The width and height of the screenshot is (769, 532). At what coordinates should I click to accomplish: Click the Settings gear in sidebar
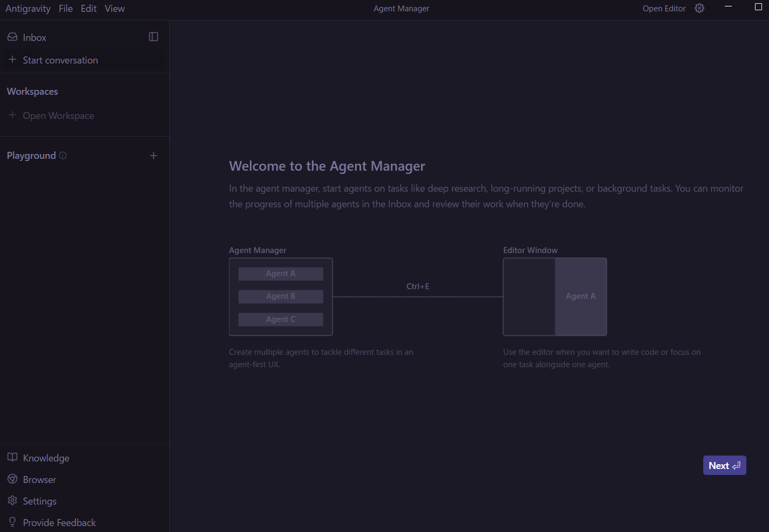point(12,501)
